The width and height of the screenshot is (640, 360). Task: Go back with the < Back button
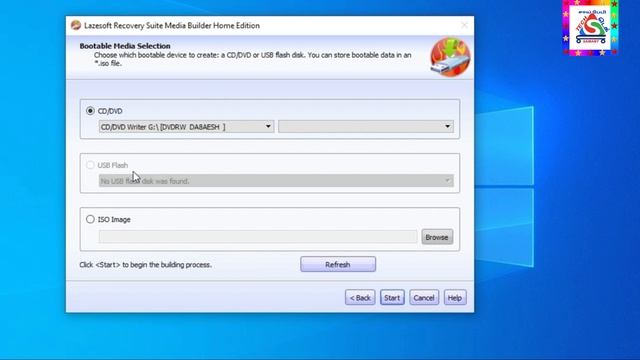click(x=360, y=298)
